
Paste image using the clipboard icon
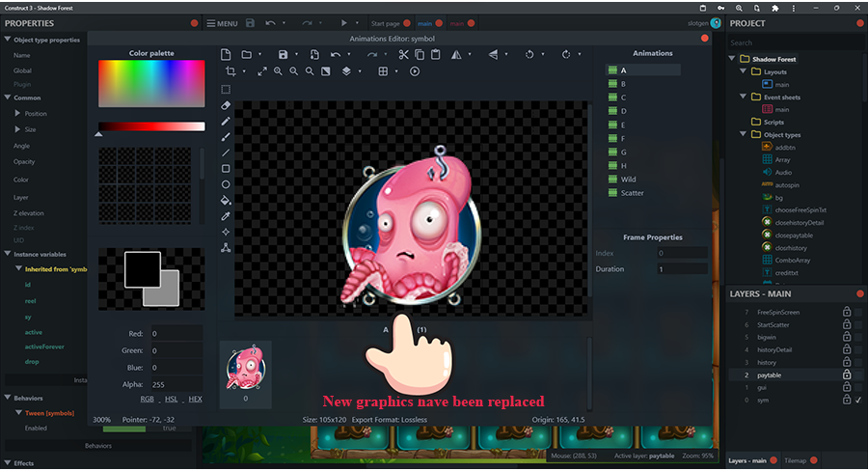point(436,54)
